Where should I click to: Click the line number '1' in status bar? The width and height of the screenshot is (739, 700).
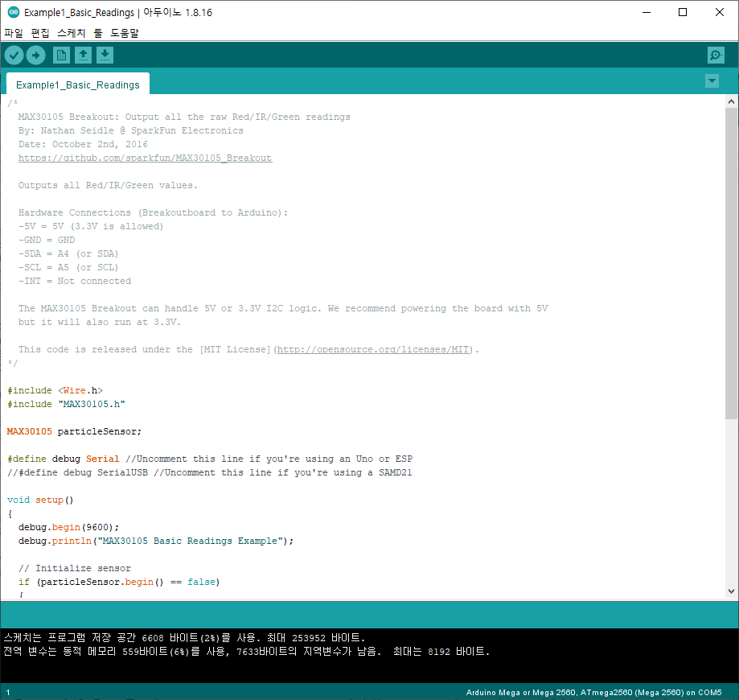8,693
